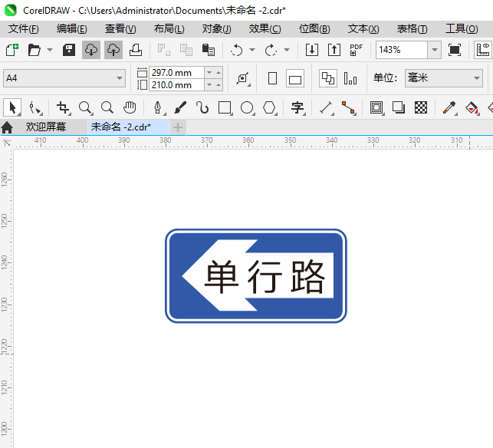Viewport: 493px width, 448px height.
Task: Open the 查看(V) menu
Action: point(120,29)
